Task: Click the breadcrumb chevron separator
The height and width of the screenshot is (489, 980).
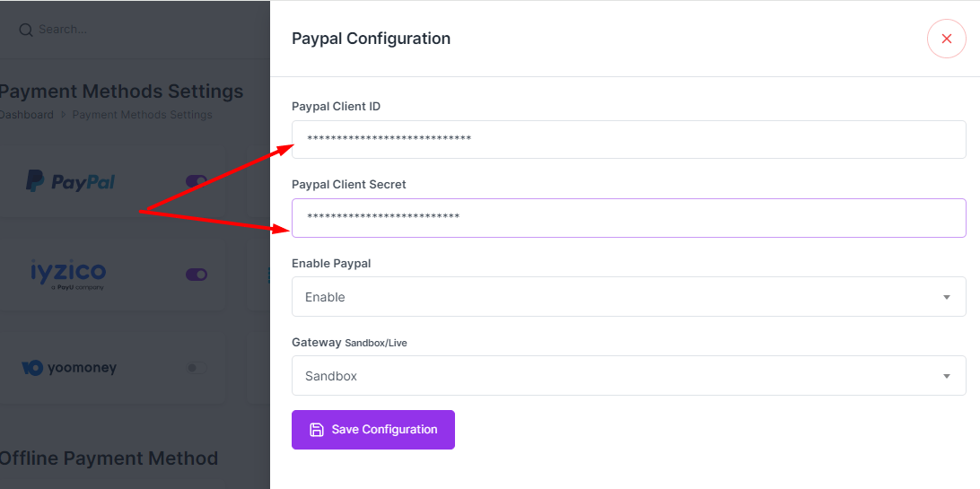Action: [63, 115]
